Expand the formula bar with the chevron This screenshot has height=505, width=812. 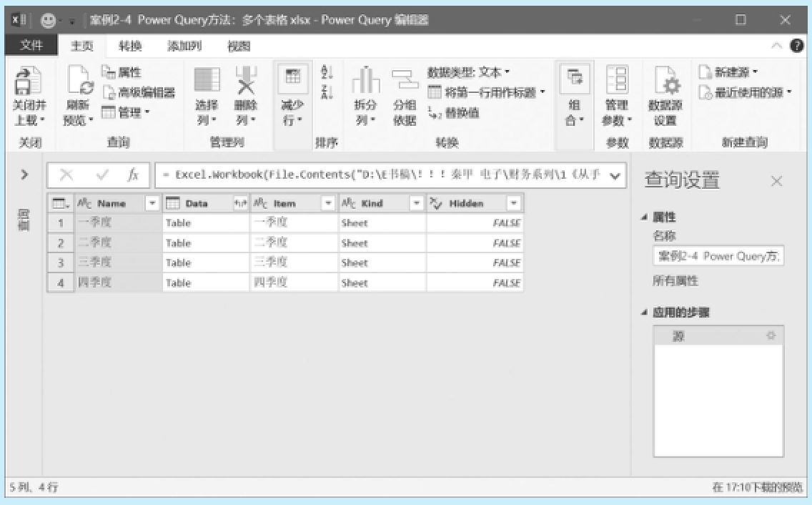pos(615,175)
